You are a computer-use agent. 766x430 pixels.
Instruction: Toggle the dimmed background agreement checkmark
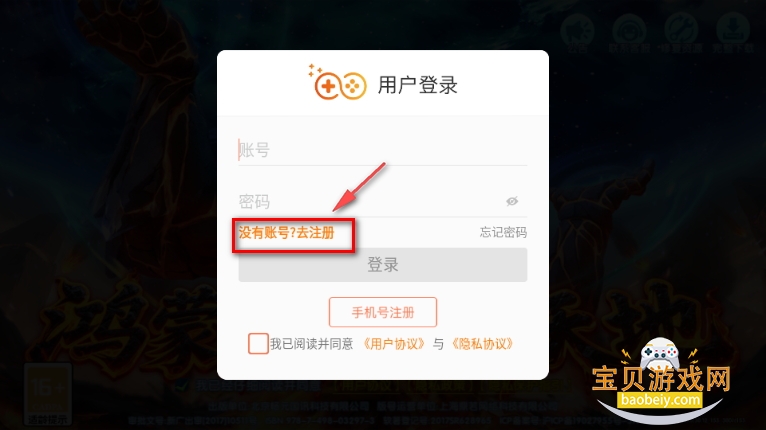pos(182,386)
